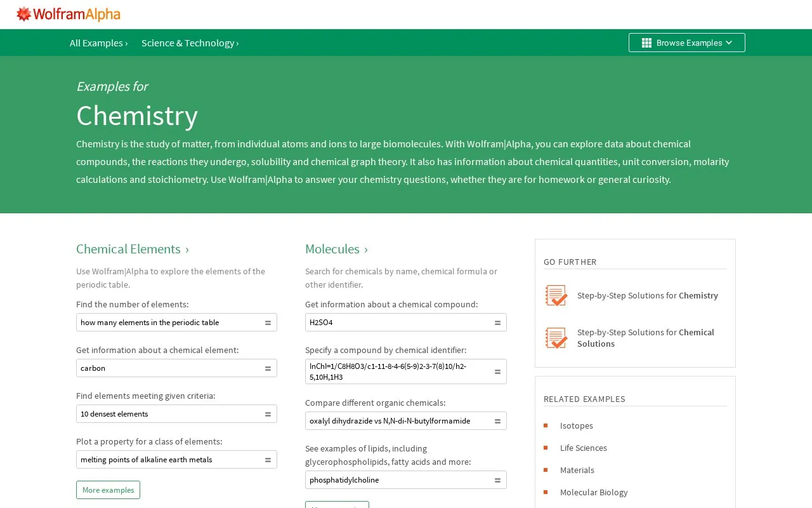Image resolution: width=812 pixels, height=508 pixels.
Task: Open the Isotopes related example
Action: pos(577,425)
